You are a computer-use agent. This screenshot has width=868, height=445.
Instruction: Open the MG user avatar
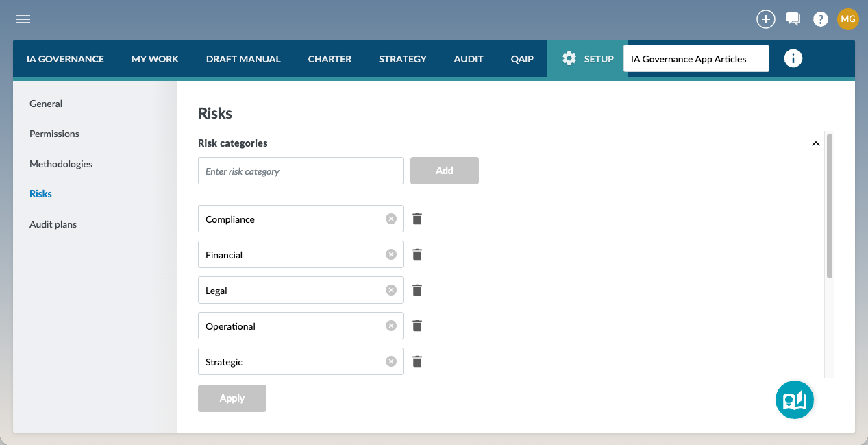point(847,19)
